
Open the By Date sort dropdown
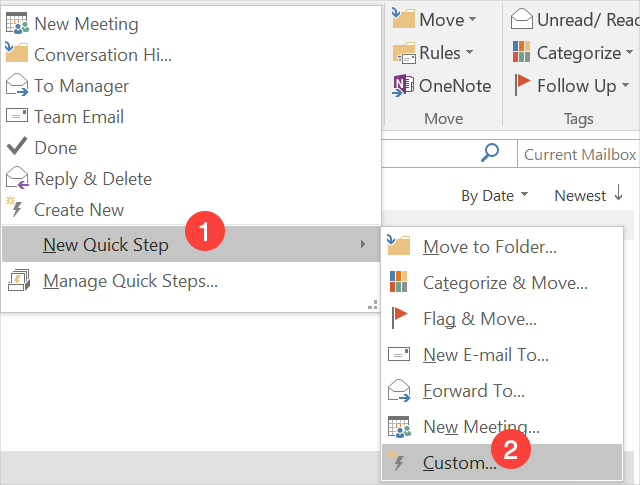pyautogui.click(x=494, y=196)
